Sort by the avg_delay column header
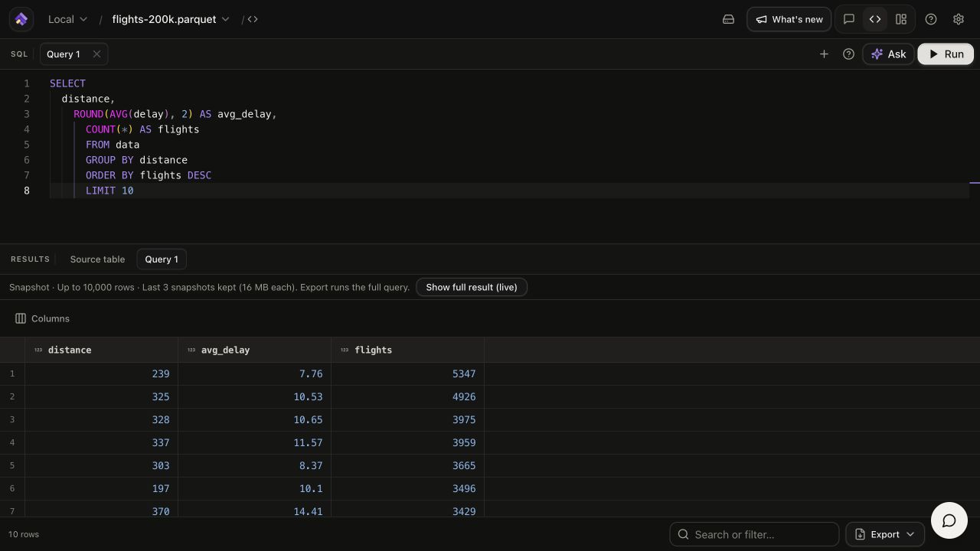Viewport: 980px width, 551px height. [x=255, y=350]
